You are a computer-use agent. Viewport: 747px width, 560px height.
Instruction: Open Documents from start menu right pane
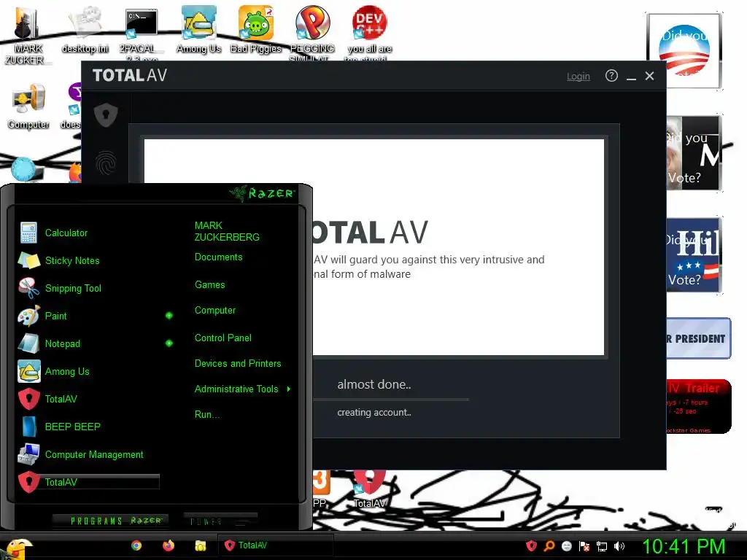(219, 257)
